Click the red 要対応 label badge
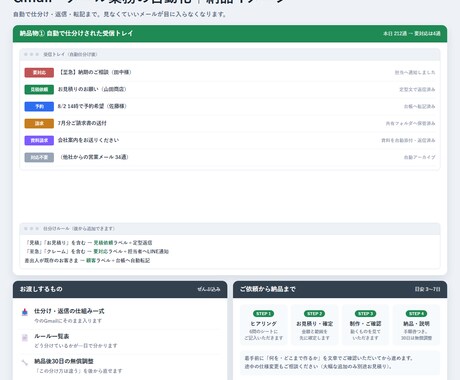The width and height of the screenshot is (460, 380). click(x=39, y=72)
